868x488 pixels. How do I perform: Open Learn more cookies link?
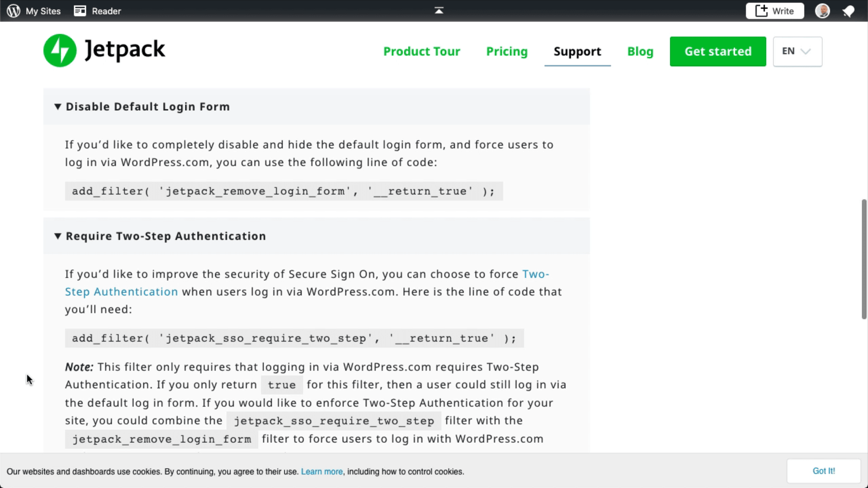(x=322, y=471)
